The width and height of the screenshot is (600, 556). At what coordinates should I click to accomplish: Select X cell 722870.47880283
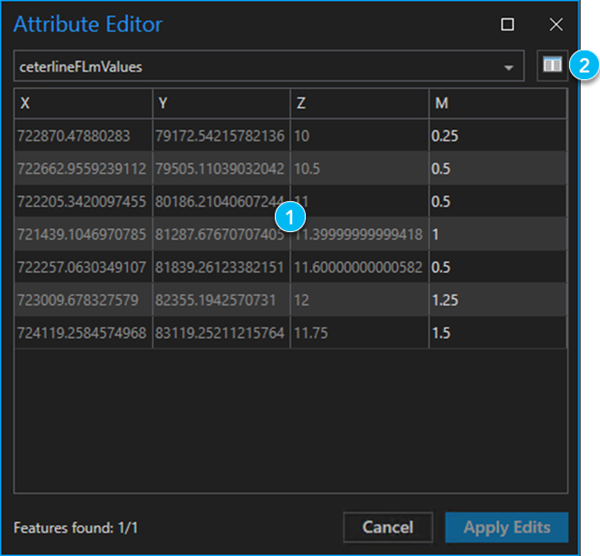point(83,133)
